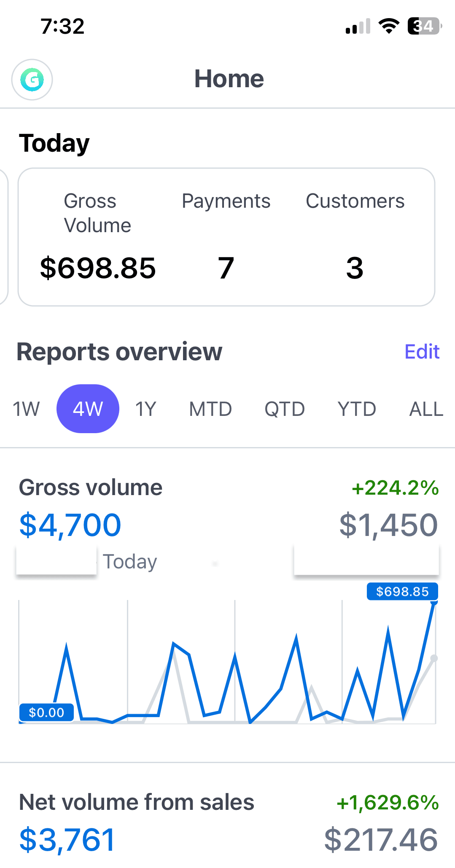
Task: Tap the Customers count of 3
Action: pyautogui.click(x=355, y=268)
